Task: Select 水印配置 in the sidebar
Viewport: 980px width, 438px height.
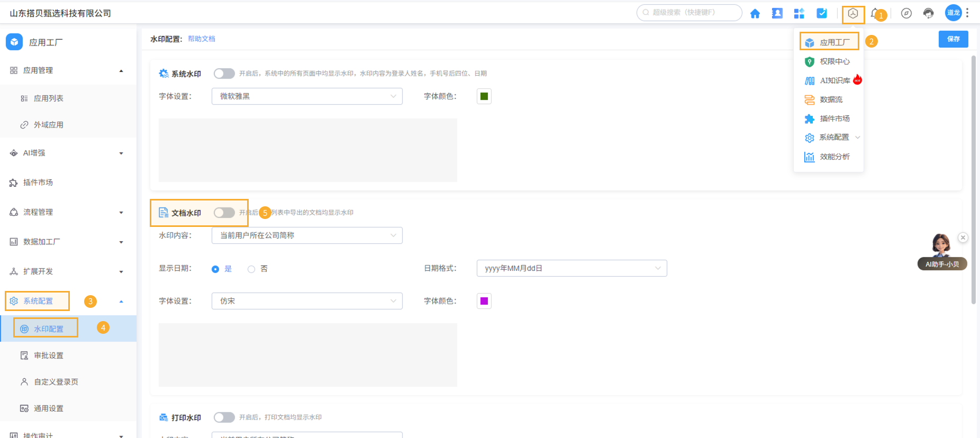Action: point(68,328)
